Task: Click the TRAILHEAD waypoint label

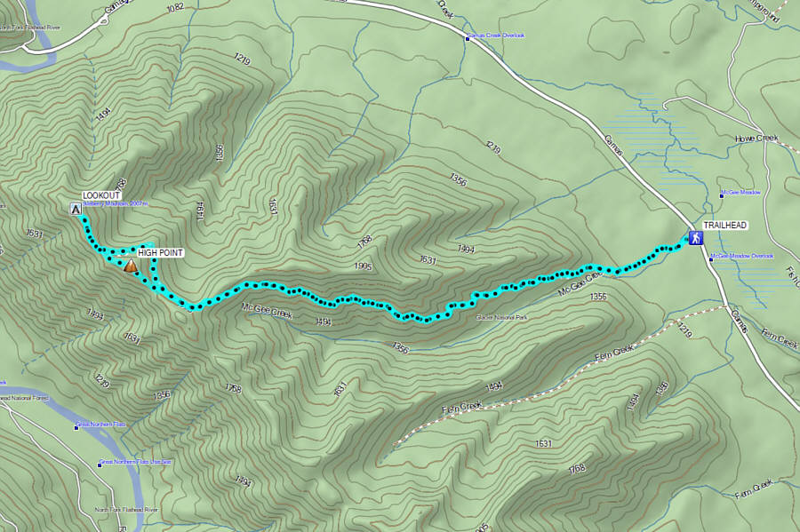Action: pos(725,226)
